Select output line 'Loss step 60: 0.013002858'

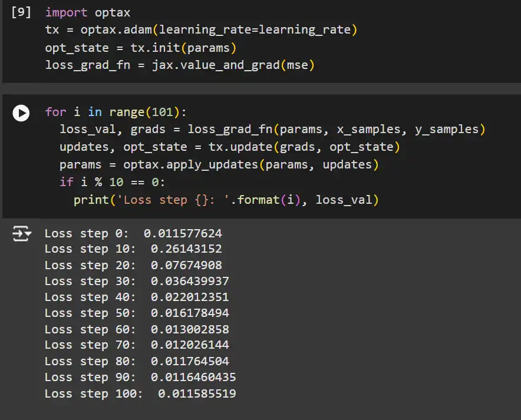pos(137,329)
